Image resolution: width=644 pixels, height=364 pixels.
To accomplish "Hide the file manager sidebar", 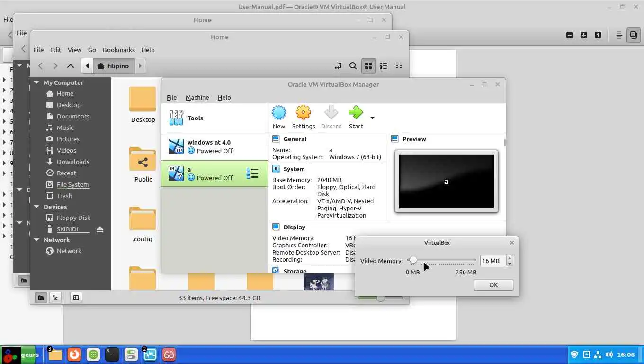I will coord(76,298).
